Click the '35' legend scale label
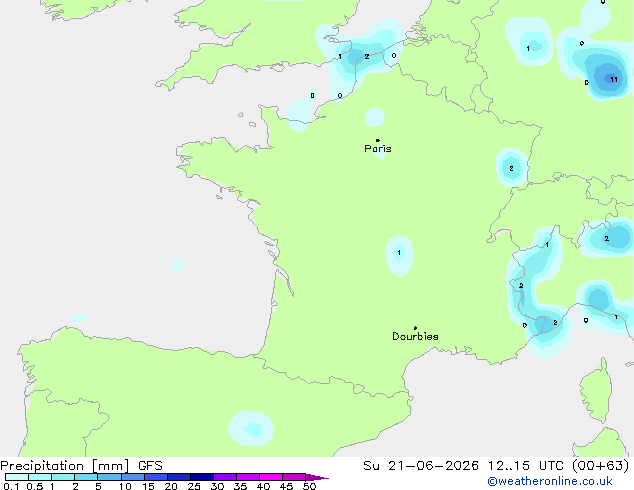634x490 pixels. pyautogui.click(x=240, y=486)
